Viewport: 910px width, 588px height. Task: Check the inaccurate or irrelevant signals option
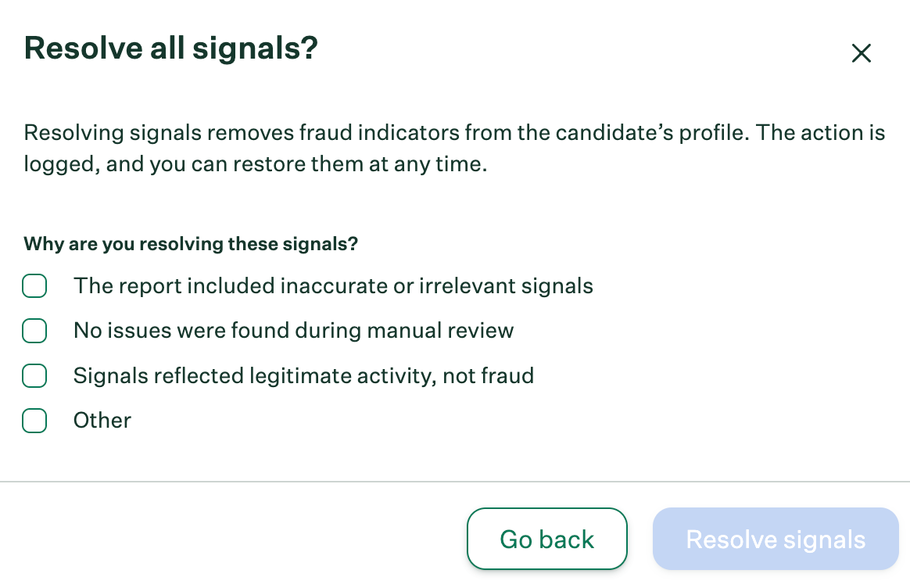click(34, 286)
